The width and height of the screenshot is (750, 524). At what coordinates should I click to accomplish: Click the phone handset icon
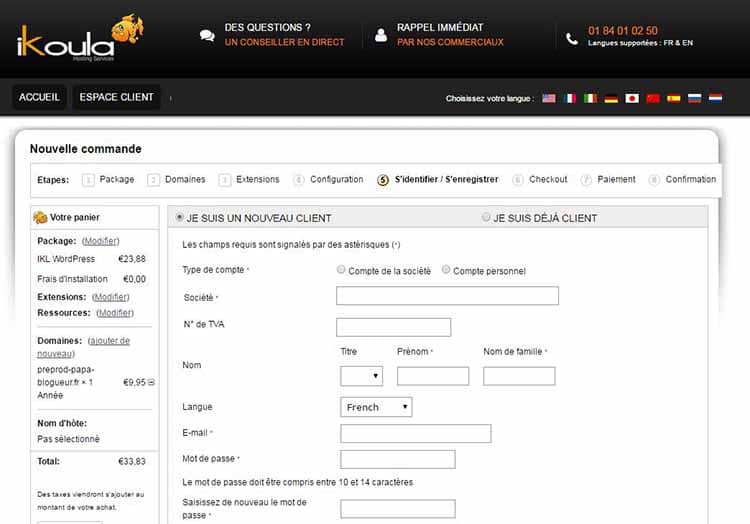pos(571,38)
